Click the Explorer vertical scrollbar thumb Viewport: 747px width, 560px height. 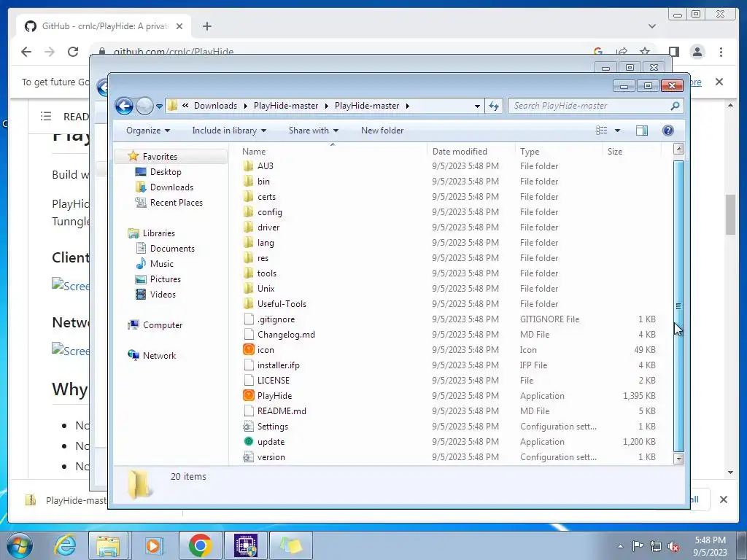(x=678, y=306)
